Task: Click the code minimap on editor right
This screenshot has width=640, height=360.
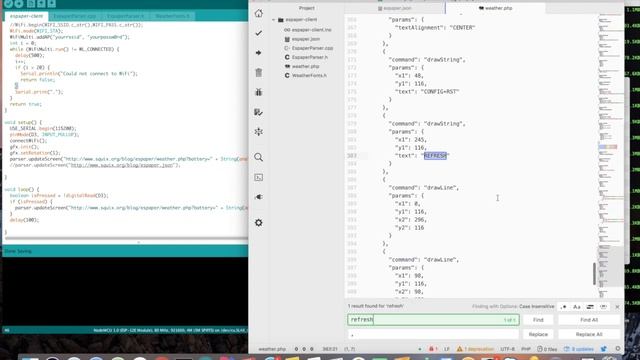Action: click(611, 155)
